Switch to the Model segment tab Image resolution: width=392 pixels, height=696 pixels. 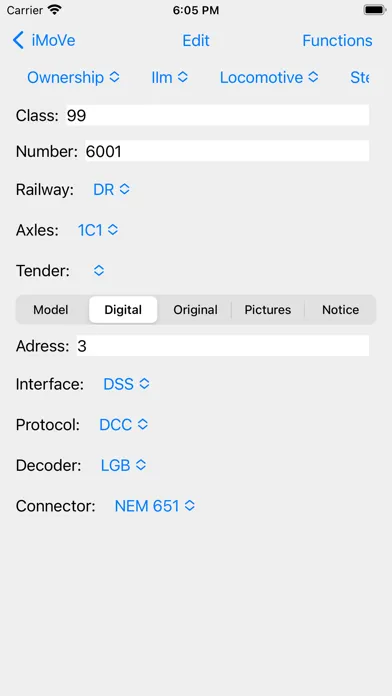51,309
